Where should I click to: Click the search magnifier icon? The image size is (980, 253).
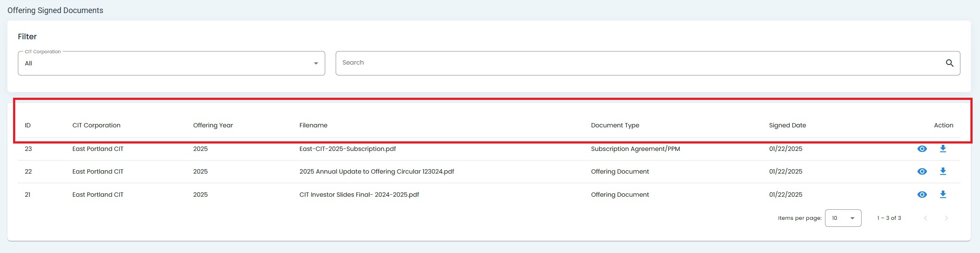coord(950,63)
